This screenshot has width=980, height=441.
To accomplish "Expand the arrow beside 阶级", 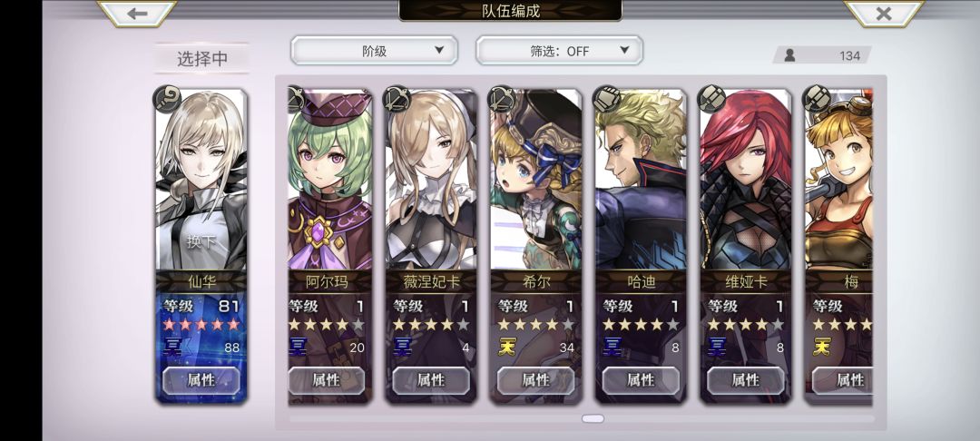I will 439,50.
